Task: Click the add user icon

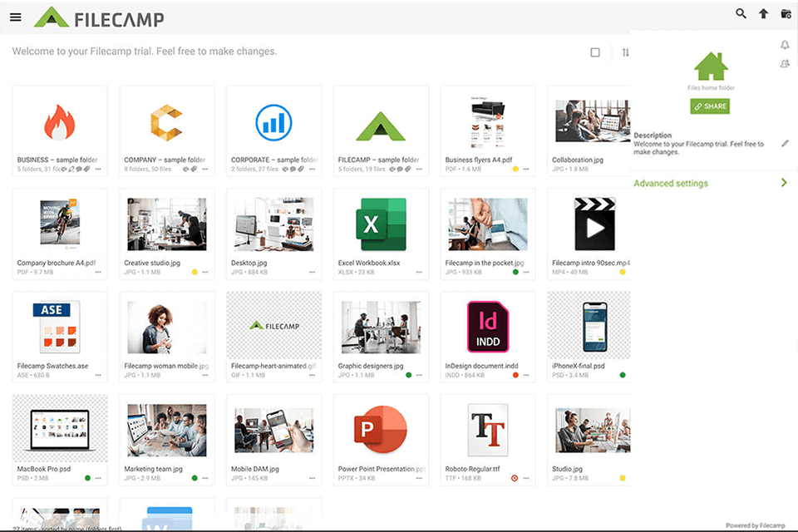Action: [x=785, y=64]
